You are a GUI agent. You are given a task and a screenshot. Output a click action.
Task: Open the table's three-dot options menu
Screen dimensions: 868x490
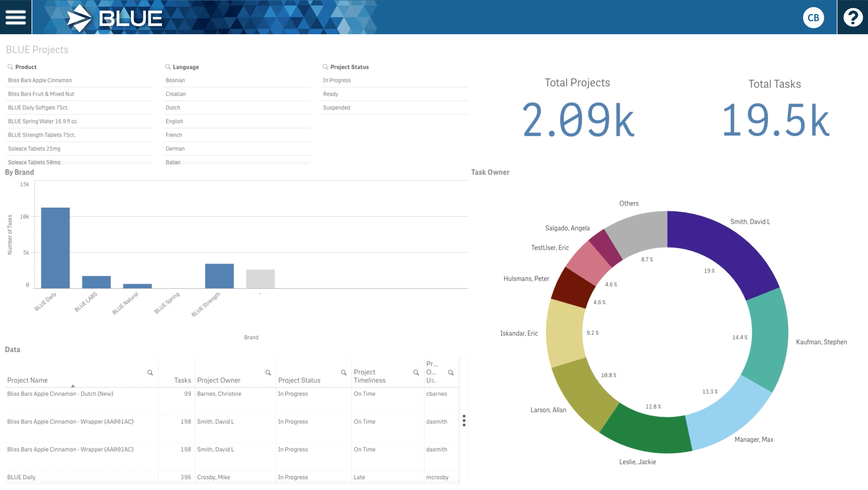click(464, 421)
